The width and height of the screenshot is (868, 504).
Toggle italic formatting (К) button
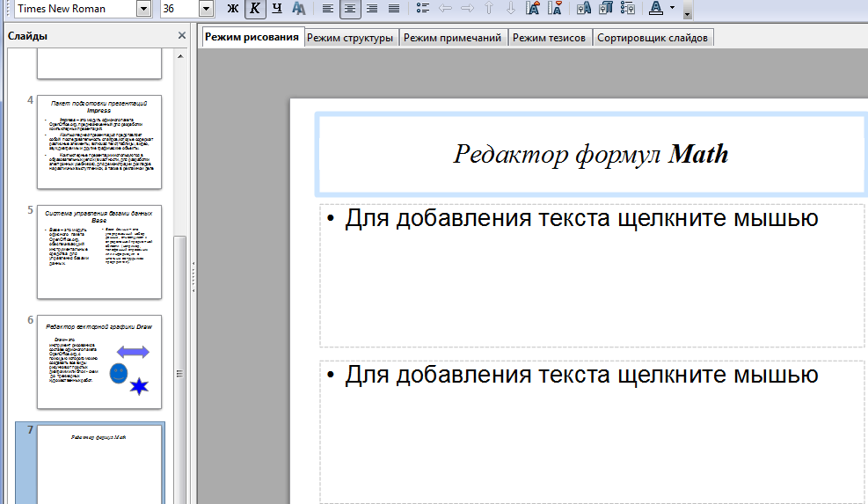(x=255, y=8)
